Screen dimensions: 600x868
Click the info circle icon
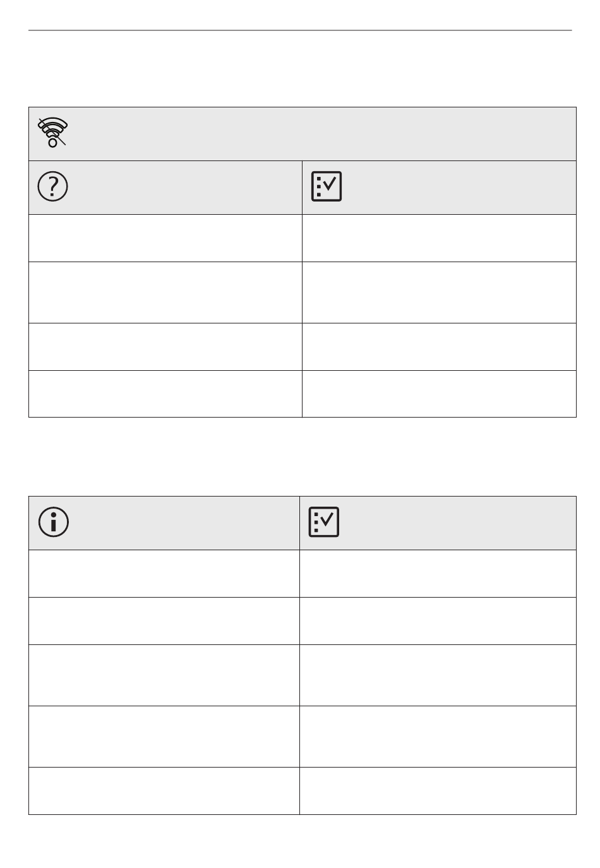point(54,522)
